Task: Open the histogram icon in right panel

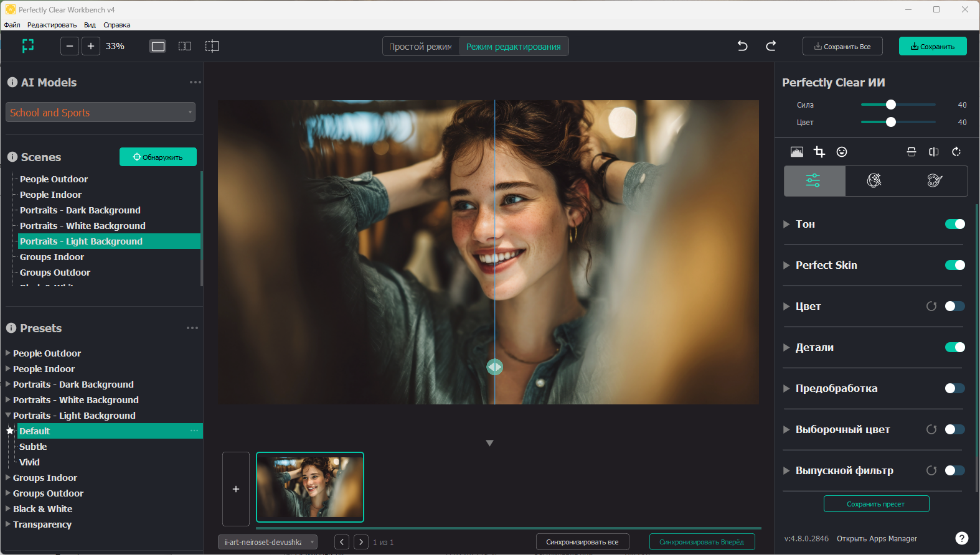Action: (797, 152)
